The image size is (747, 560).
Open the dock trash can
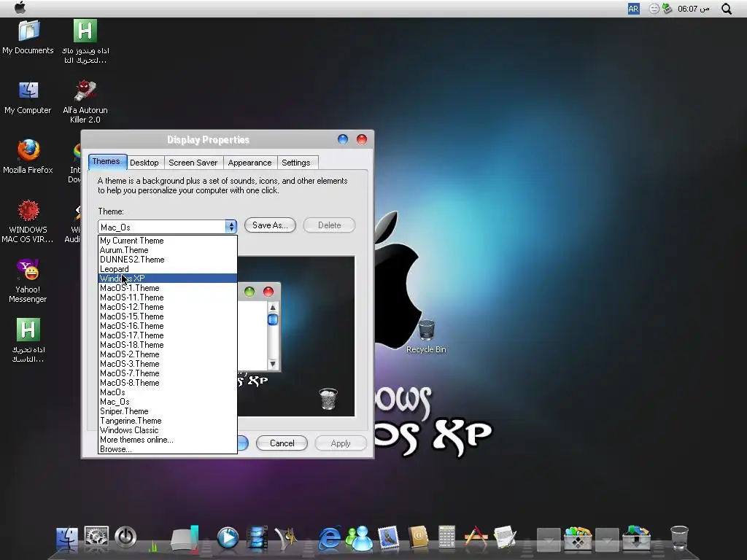[x=679, y=539]
